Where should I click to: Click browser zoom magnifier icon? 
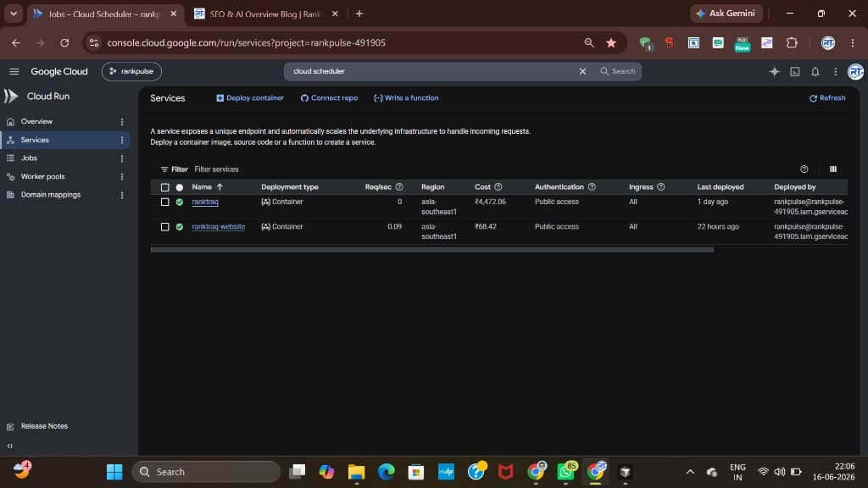589,42
